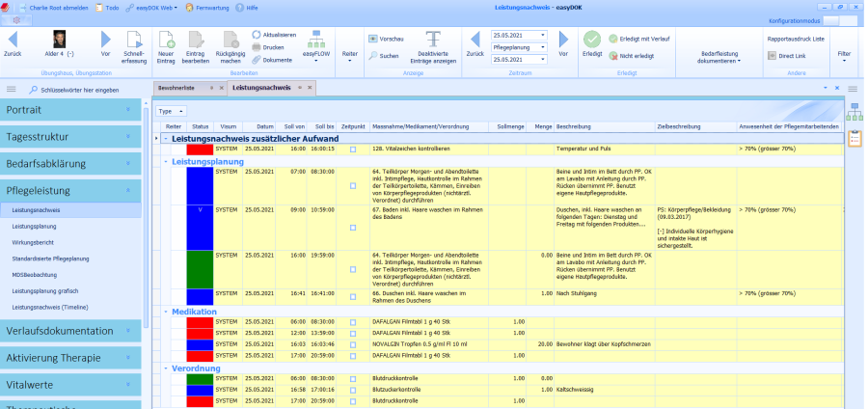Click the Neuer Eintrag icon

(165, 40)
